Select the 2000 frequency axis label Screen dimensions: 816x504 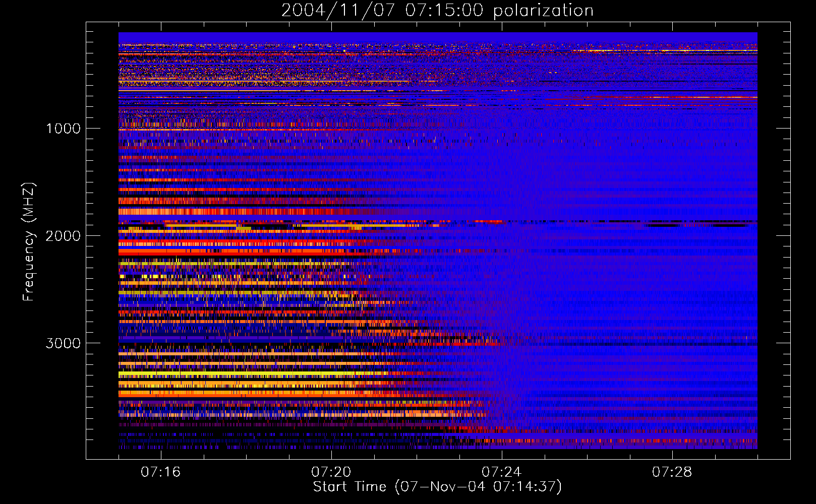coord(63,236)
